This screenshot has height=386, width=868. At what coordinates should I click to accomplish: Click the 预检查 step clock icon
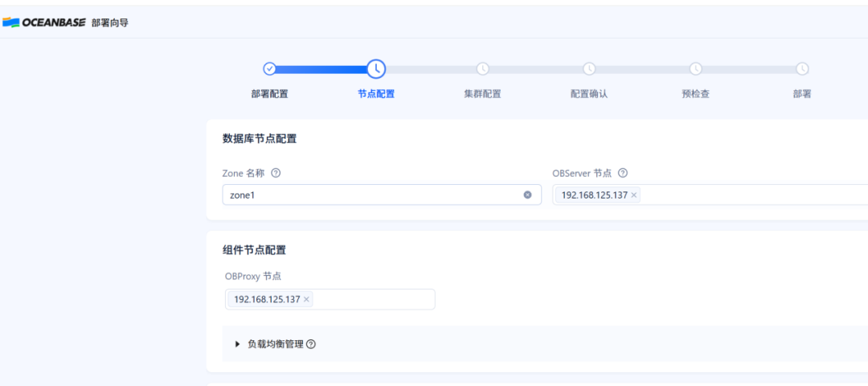click(x=695, y=68)
